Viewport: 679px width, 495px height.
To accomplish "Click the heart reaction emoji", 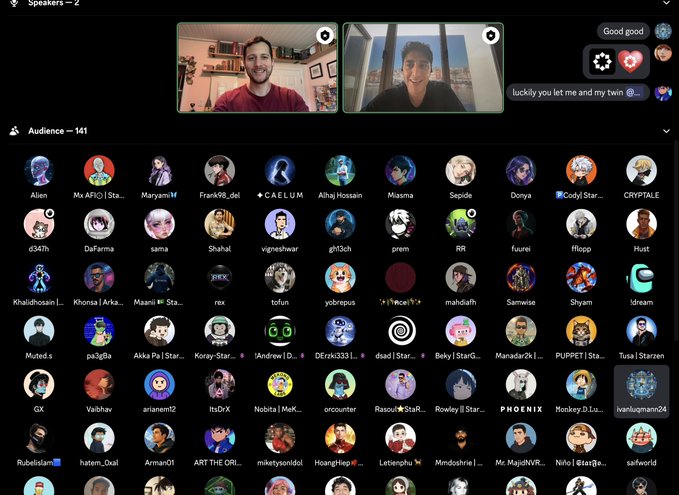I will click(x=630, y=61).
